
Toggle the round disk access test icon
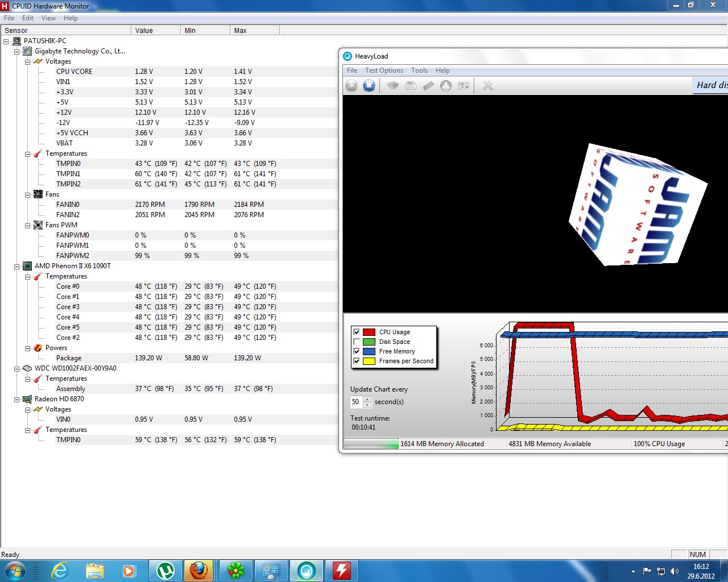coord(446,86)
